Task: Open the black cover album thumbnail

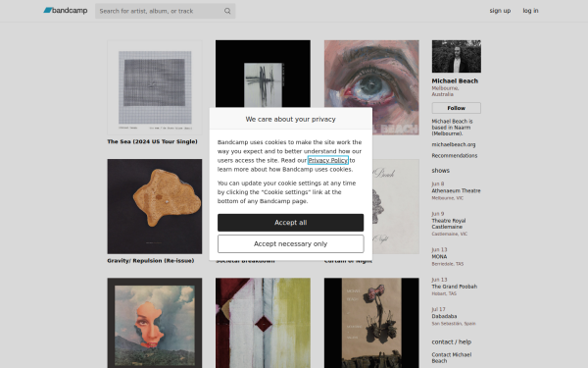Action: 263,74
